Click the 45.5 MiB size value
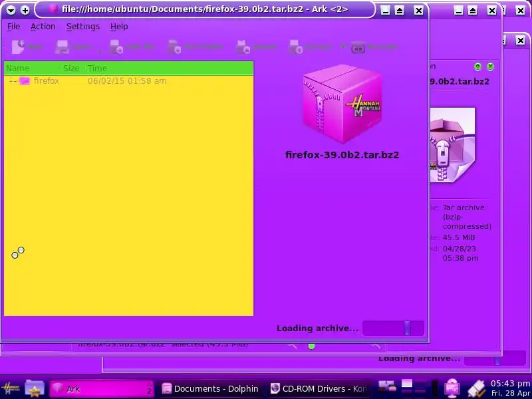532x399 pixels. click(x=459, y=237)
